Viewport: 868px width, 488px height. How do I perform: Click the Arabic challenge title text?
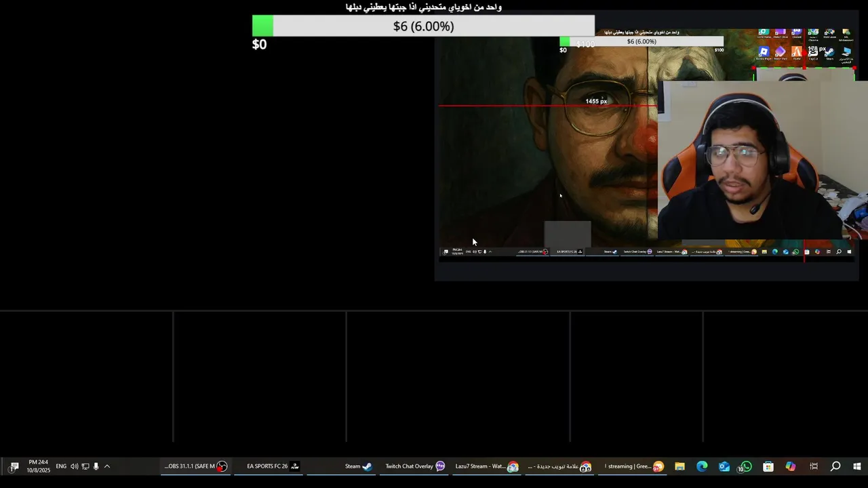coord(423,7)
